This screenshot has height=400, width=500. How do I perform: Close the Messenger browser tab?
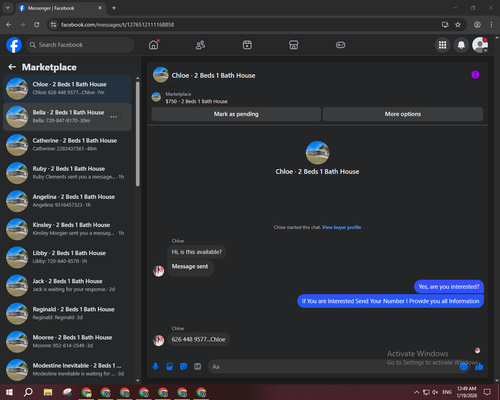pos(100,8)
